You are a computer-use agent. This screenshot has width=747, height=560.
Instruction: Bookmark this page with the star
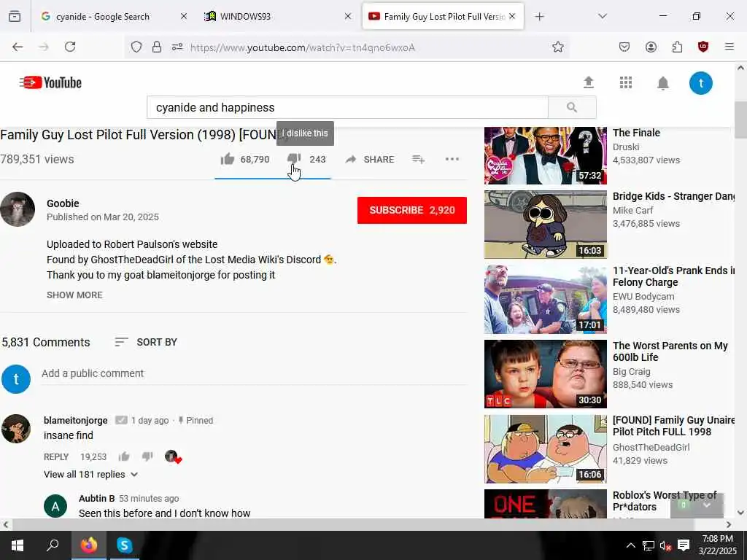[558, 47]
